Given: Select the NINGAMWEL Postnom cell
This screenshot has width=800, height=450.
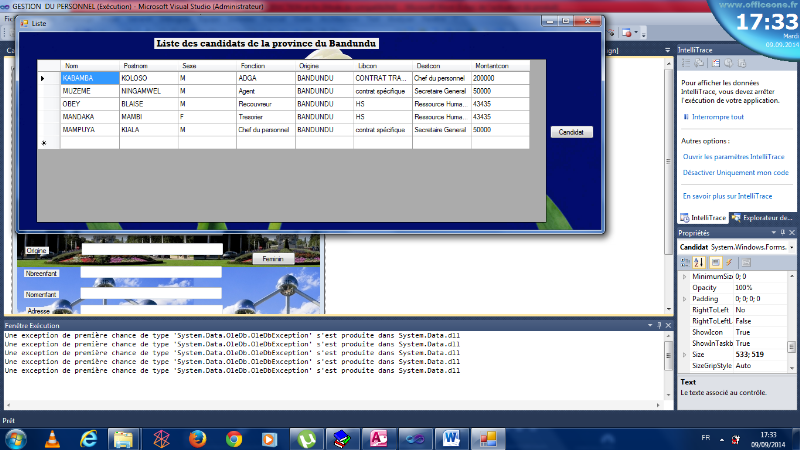Looking at the screenshot, I should tap(148, 91).
